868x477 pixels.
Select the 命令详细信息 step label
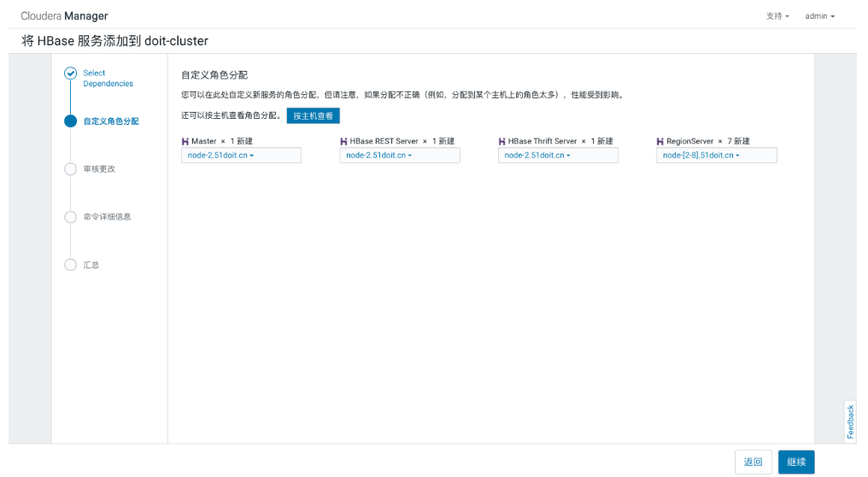[x=107, y=216]
